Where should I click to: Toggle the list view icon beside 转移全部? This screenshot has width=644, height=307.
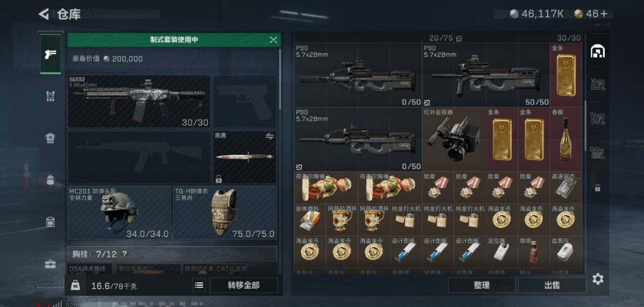(199, 286)
